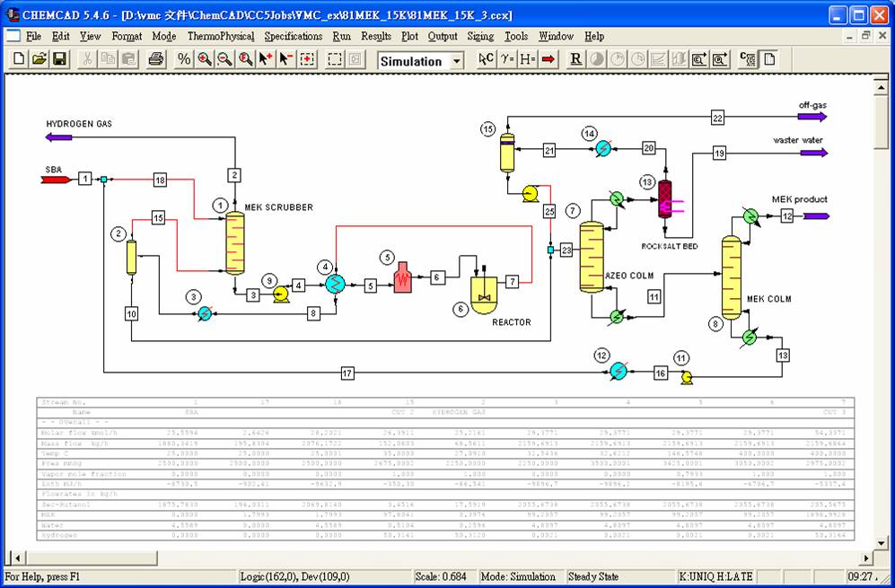Image resolution: width=895 pixels, height=588 pixels.
Task: Click the K-value gamma option icon
Action: point(507,59)
